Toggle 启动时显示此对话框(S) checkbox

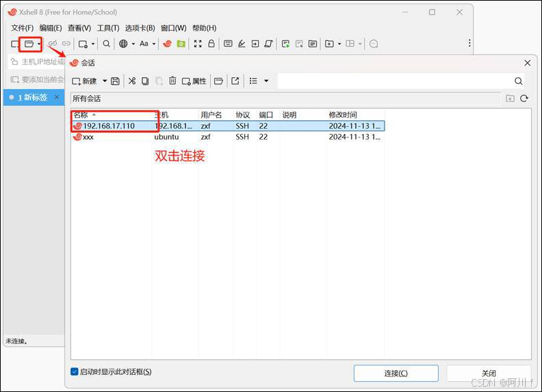click(75, 371)
